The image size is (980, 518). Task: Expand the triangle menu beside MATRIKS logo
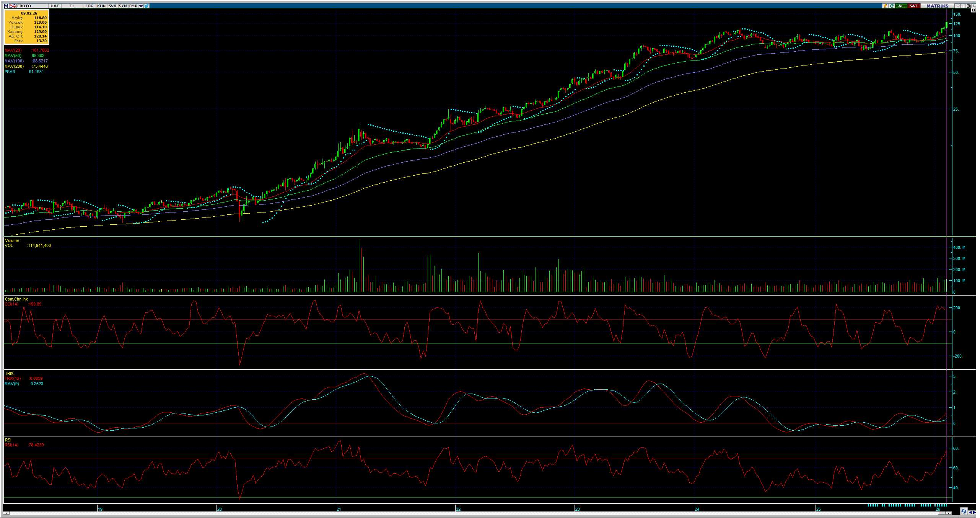click(x=958, y=6)
